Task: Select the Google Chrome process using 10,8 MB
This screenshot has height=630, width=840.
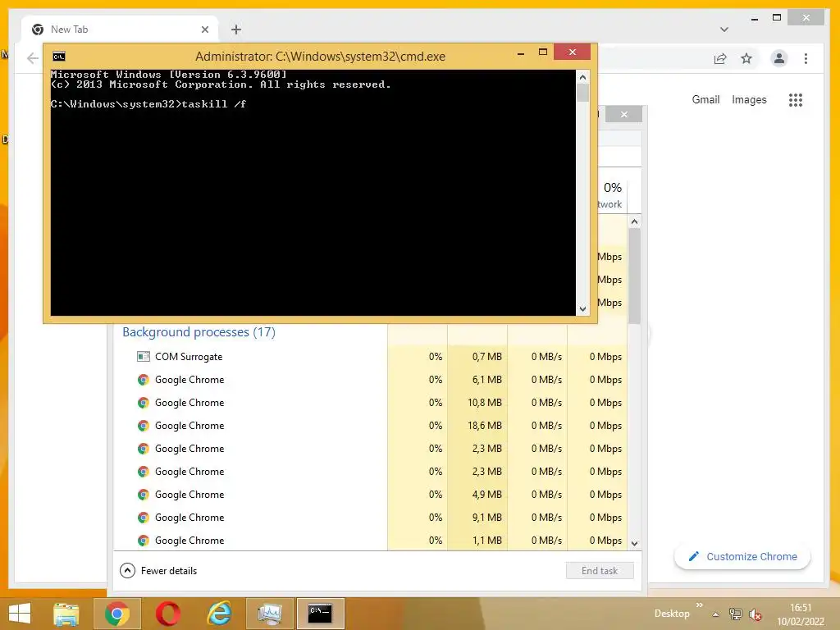Action: coord(370,403)
